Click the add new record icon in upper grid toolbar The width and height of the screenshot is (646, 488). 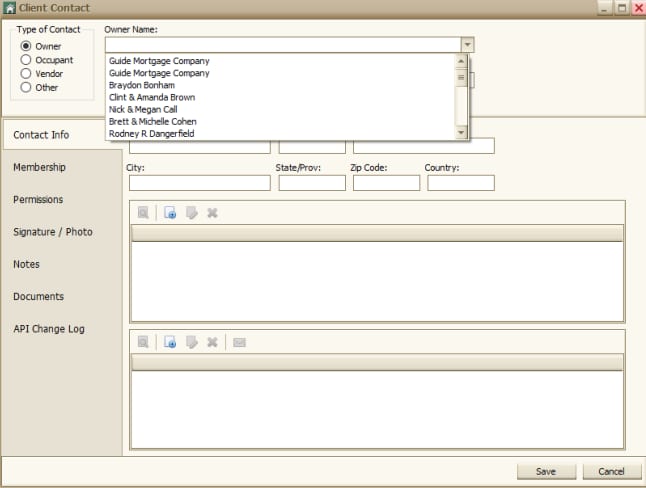(170, 213)
